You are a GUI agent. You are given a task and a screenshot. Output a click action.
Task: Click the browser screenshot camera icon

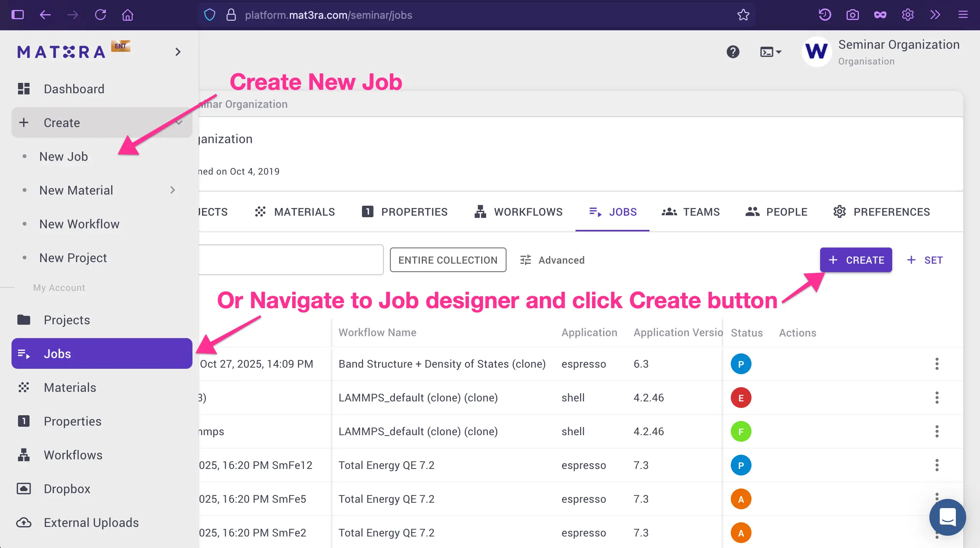[x=852, y=15]
